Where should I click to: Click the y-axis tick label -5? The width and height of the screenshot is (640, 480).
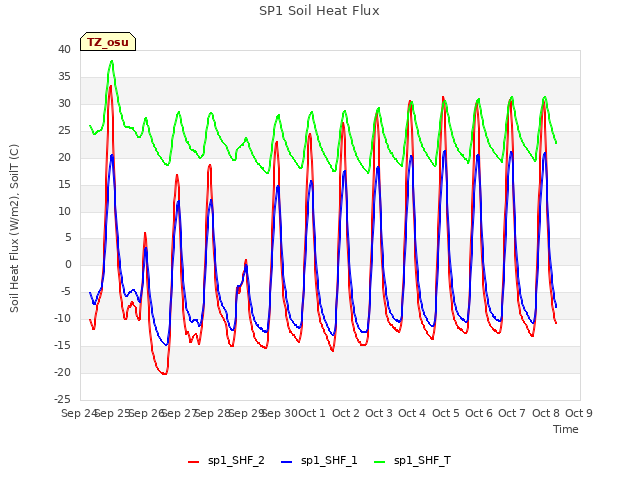[66, 291]
